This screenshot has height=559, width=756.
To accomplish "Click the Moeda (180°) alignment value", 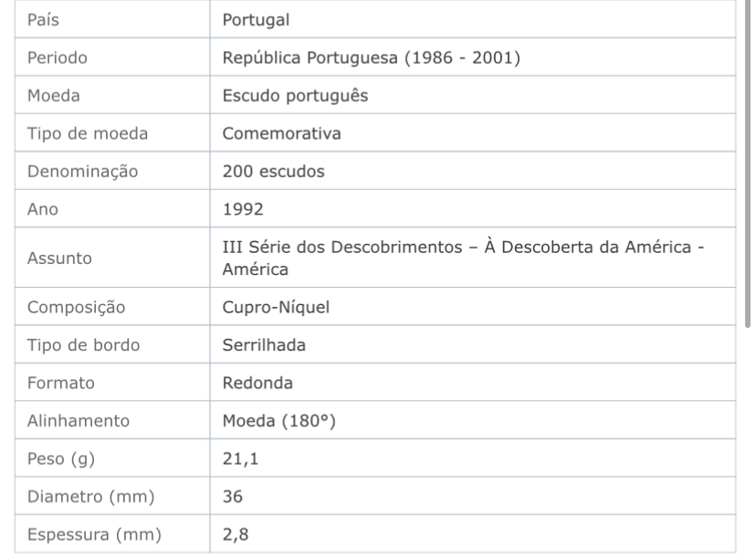I will coord(278,420).
